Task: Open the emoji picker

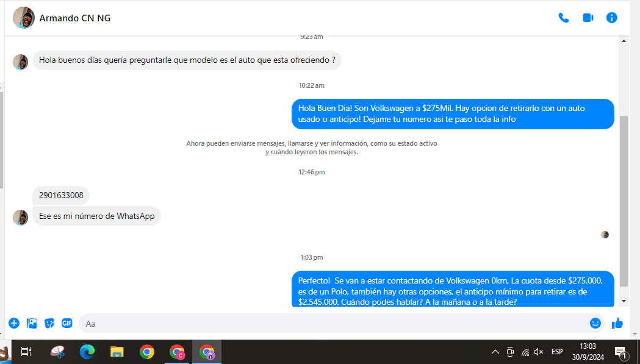Action: click(595, 323)
